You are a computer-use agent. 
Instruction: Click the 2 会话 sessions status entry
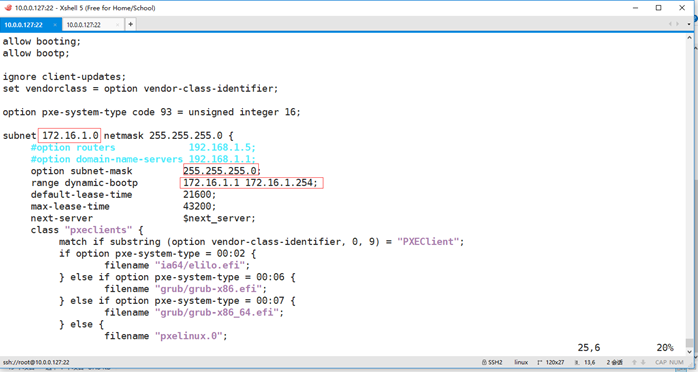pyautogui.click(x=615, y=362)
